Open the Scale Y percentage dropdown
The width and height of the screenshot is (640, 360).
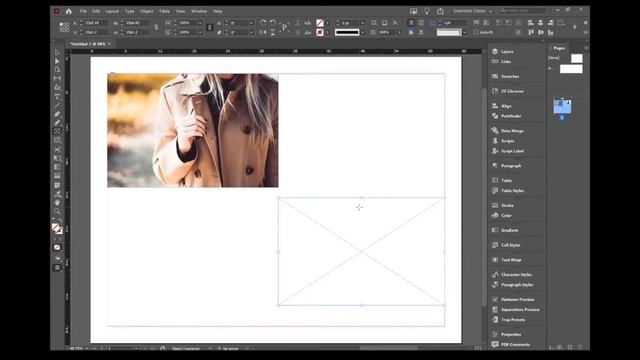click(200, 32)
